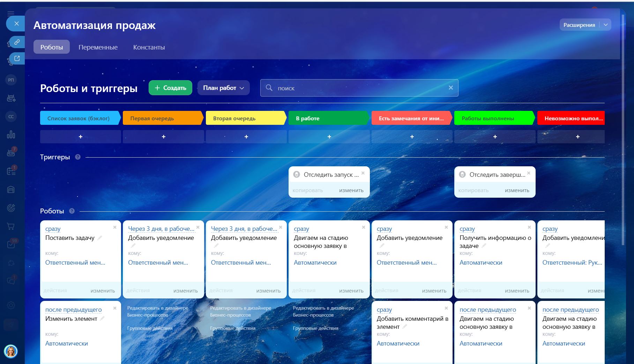Open the hamburger main menu

11,14
